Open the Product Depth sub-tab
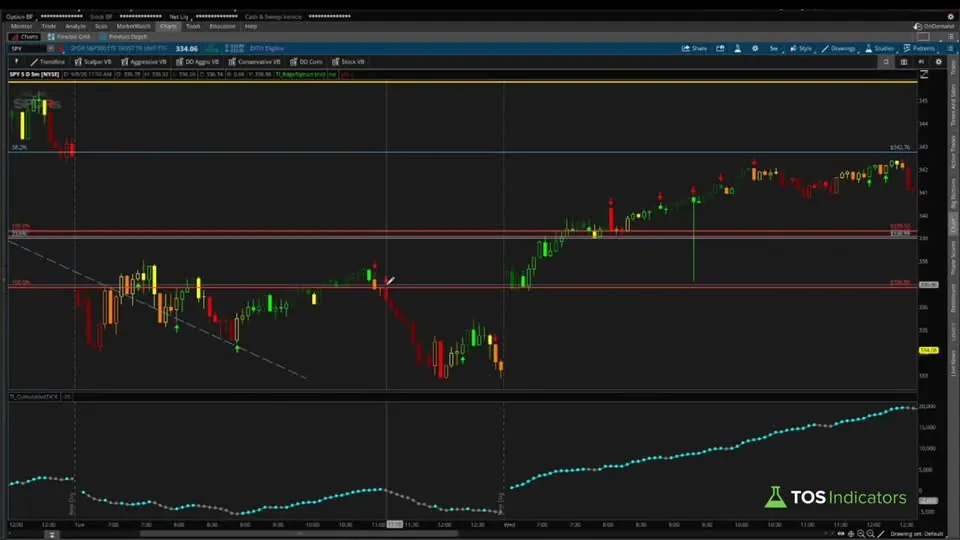This screenshot has height=540, width=960. (x=124, y=37)
